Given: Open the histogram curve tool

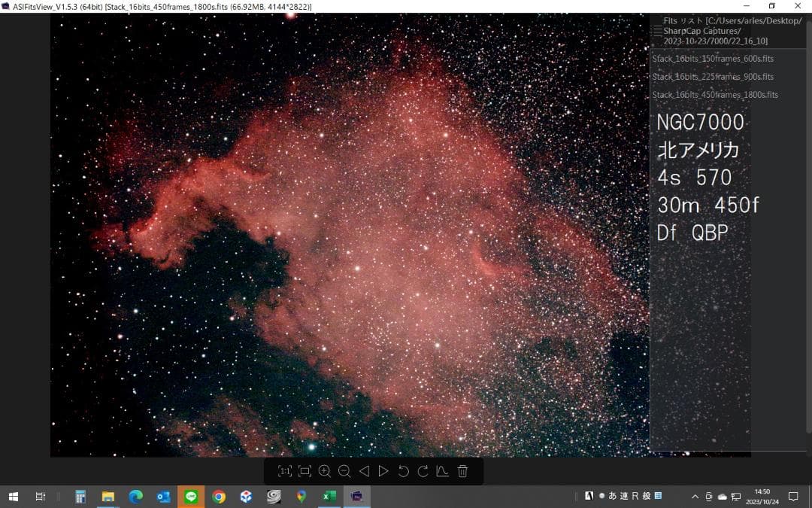Looking at the screenshot, I should [x=442, y=471].
